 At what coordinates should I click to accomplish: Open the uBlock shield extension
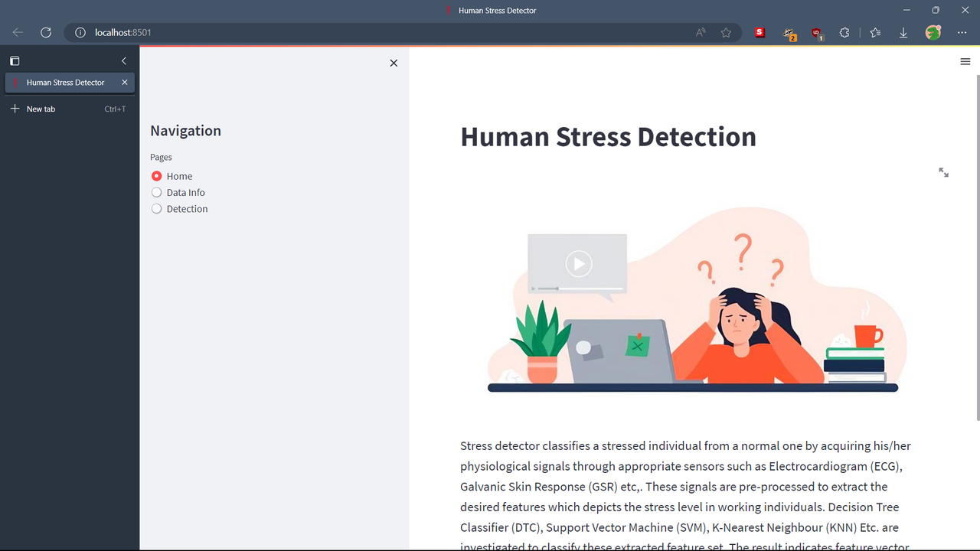(x=817, y=34)
